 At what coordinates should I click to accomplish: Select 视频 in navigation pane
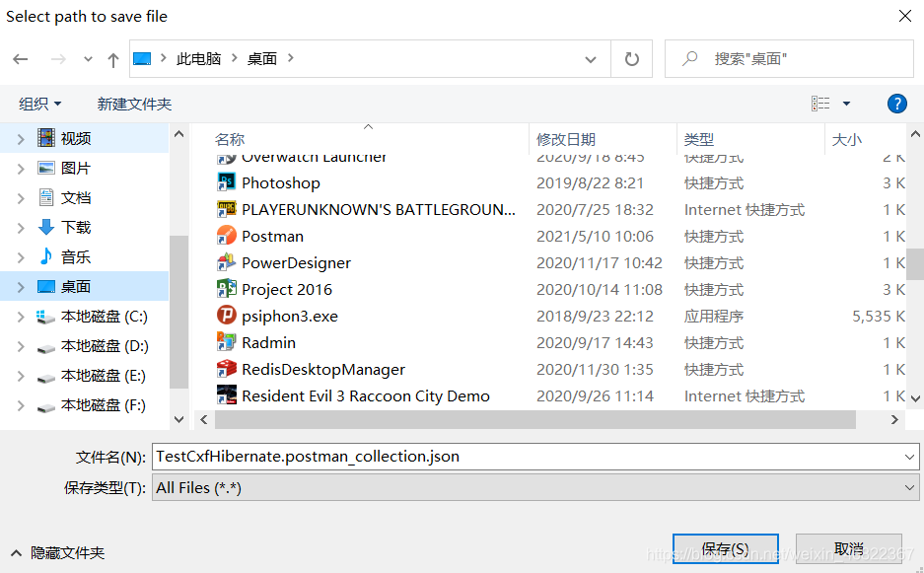tap(75, 138)
